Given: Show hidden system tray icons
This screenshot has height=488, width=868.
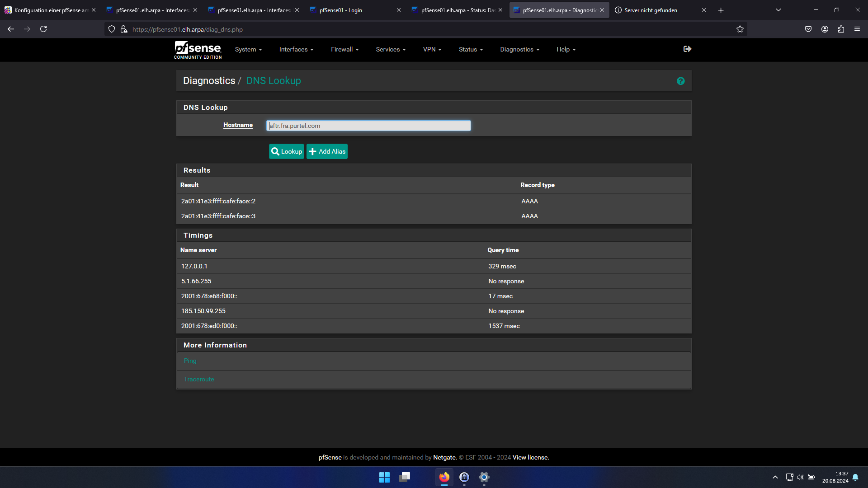Looking at the screenshot, I should coord(775,477).
